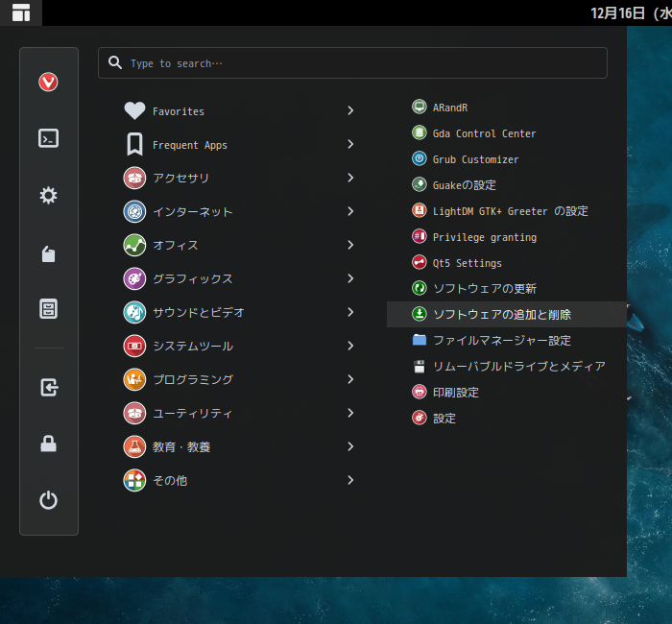Click the Guakeの設定 icon
The image size is (672, 624).
pyautogui.click(x=420, y=184)
